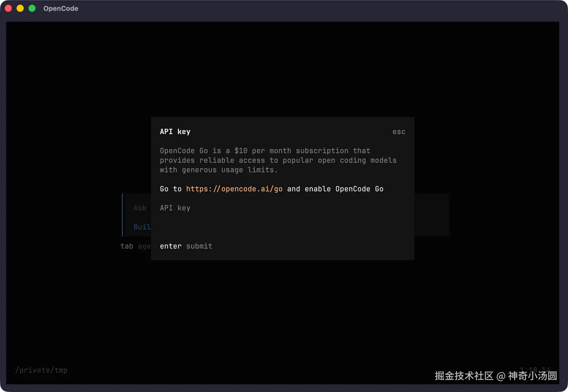Close the OpenCode window with red button
The height and width of the screenshot is (392, 568).
coord(8,8)
